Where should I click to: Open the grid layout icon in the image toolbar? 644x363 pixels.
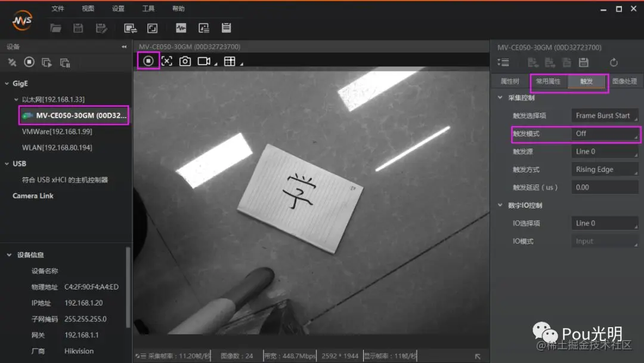click(x=230, y=61)
